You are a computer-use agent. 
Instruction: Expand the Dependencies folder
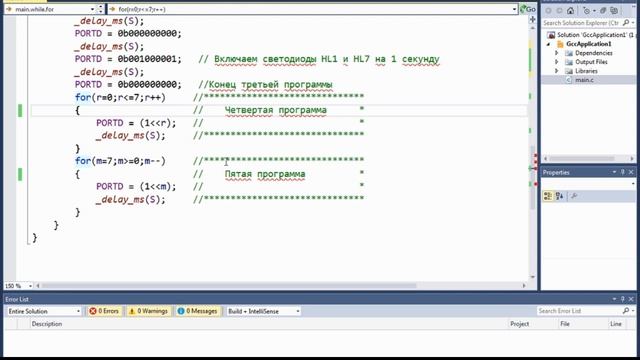coord(556,53)
